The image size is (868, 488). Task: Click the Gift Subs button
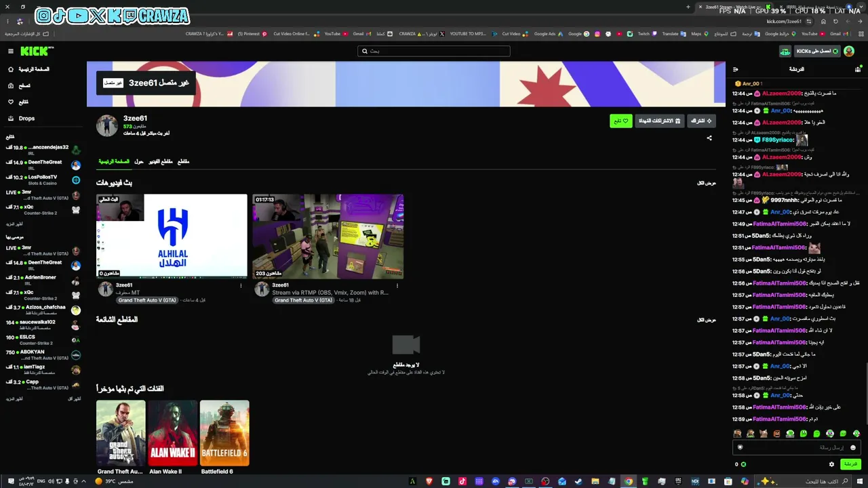coord(660,121)
